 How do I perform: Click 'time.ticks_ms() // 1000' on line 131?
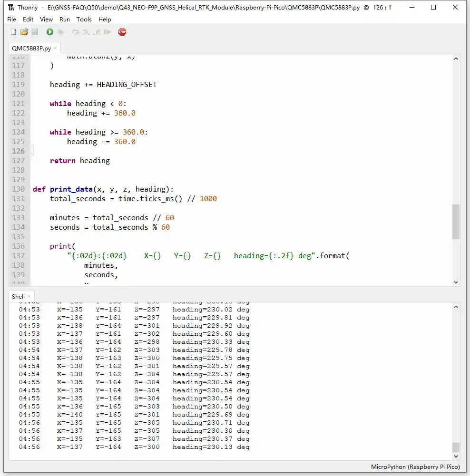[167, 199]
